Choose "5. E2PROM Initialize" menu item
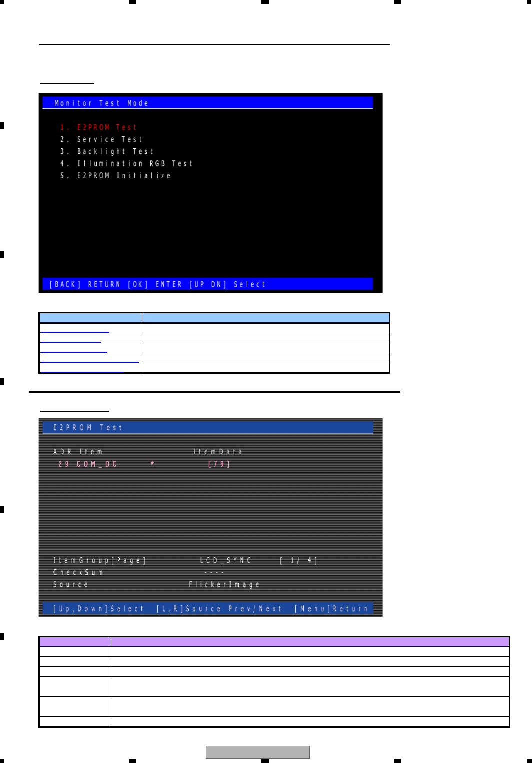532x763 pixels. (x=115, y=175)
